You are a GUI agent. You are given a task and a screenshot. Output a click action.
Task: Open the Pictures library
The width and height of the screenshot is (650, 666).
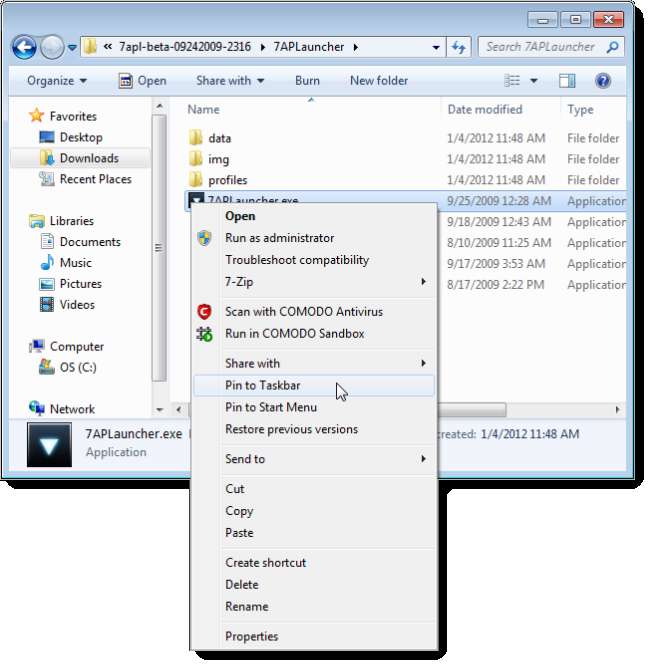pyautogui.click(x=81, y=284)
